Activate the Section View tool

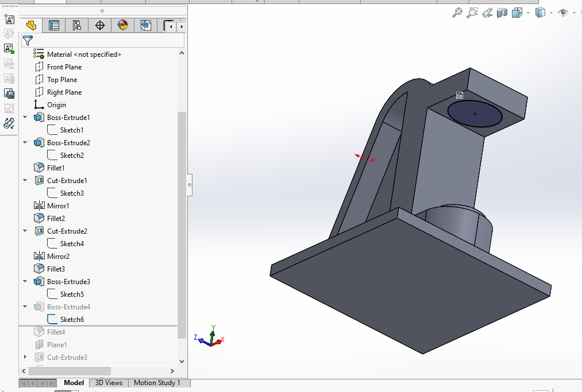[502, 13]
